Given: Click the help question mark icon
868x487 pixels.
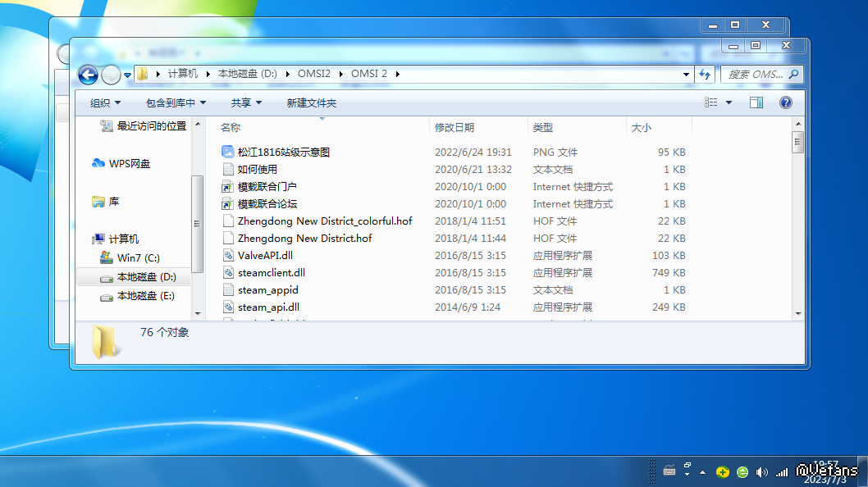Looking at the screenshot, I should (x=785, y=102).
